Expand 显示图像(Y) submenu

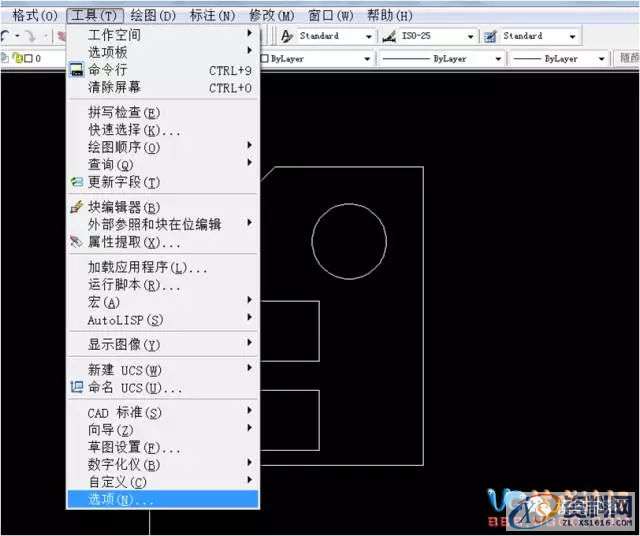click(x=162, y=345)
